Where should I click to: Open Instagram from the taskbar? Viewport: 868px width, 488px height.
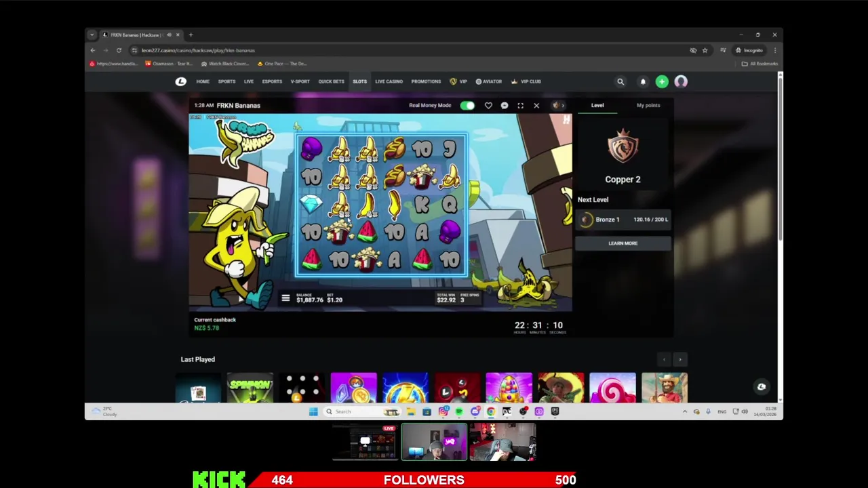443,411
